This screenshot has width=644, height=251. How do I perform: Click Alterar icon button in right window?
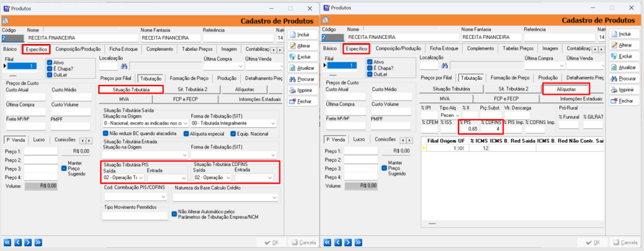tap(624, 45)
